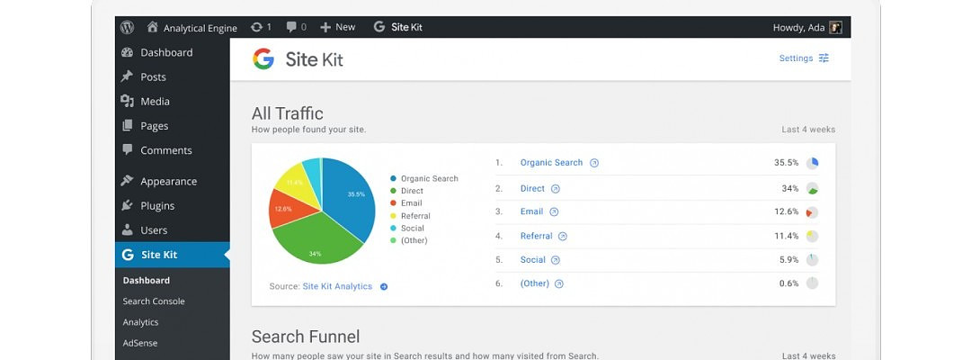980x360 pixels.
Task: Open the Site Kit Analytics source link
Action: [337, 287]
